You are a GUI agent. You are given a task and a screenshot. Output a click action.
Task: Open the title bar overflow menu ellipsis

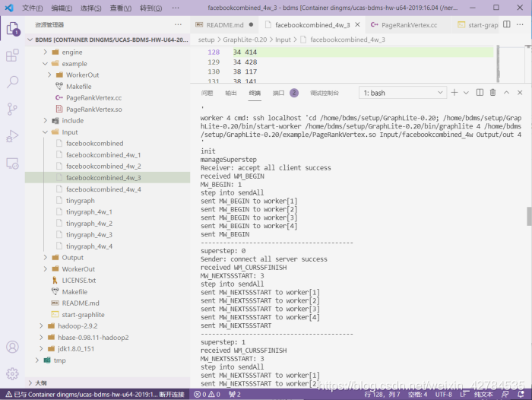pos(176,8)
